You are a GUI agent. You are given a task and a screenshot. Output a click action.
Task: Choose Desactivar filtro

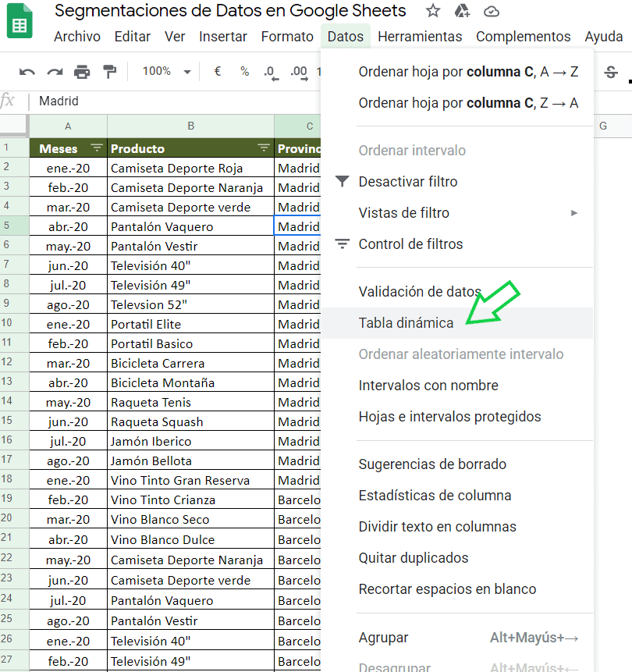tap(457, 182)
